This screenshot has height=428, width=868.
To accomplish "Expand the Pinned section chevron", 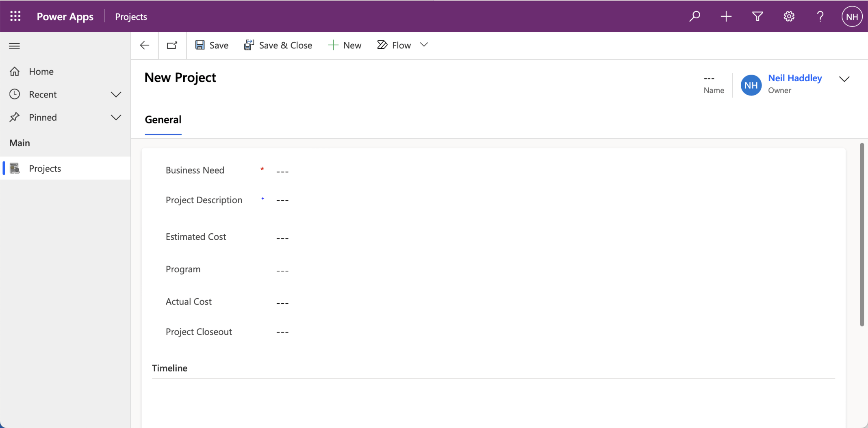I will pos(116,117).
